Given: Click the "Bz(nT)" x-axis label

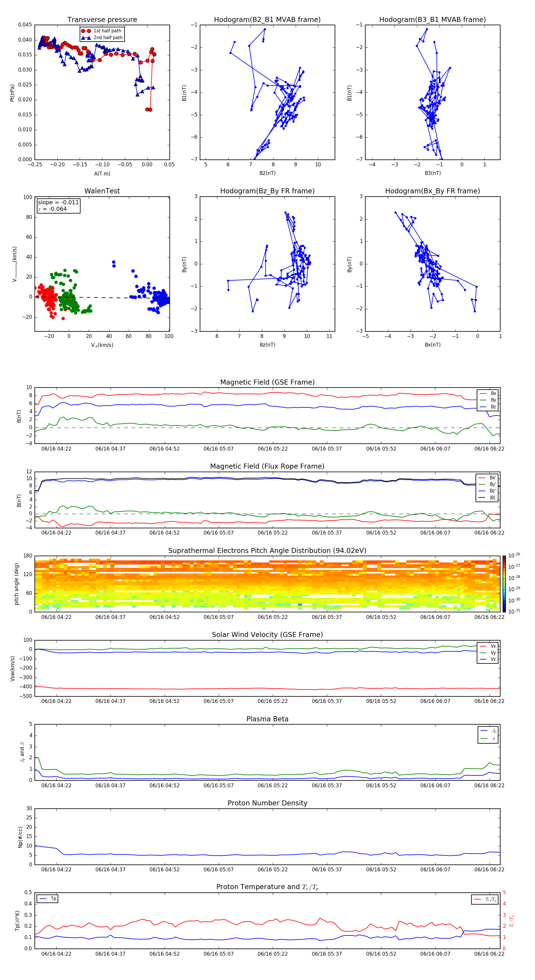Looking at the screenshot, I should click(x=267, y=345).
